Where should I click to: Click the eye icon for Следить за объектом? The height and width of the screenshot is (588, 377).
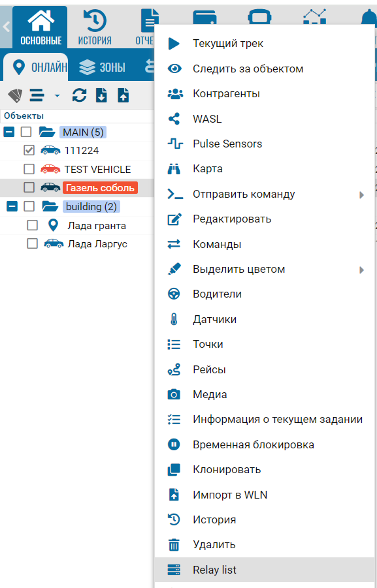[174, 69]
